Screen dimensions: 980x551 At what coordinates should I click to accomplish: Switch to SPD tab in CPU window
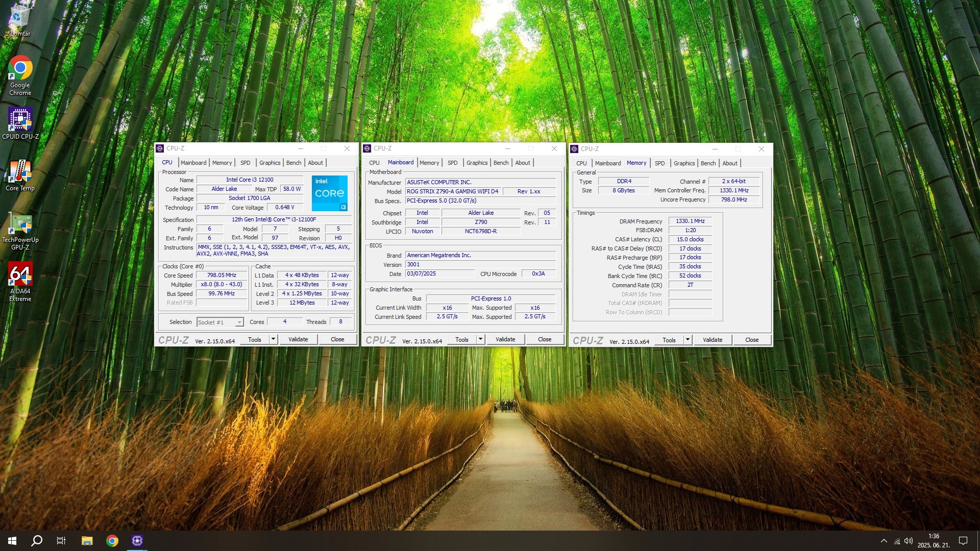coord(246,163)
